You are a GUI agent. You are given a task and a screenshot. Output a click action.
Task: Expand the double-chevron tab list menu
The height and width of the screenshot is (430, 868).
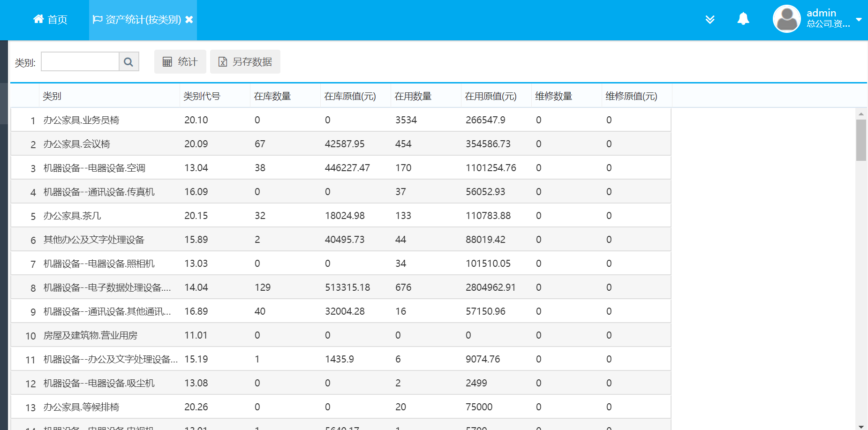coord(710,19)
